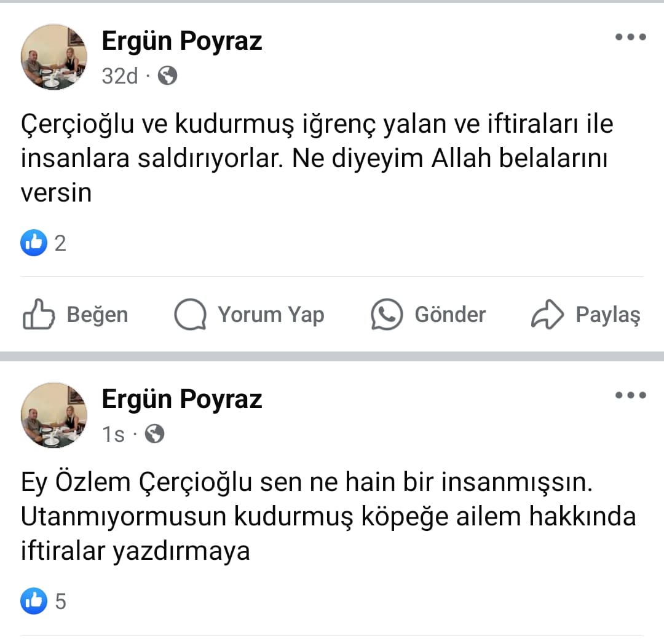
Task: Click the globe privacy icon on second post
Action: (x=154, y=434)
